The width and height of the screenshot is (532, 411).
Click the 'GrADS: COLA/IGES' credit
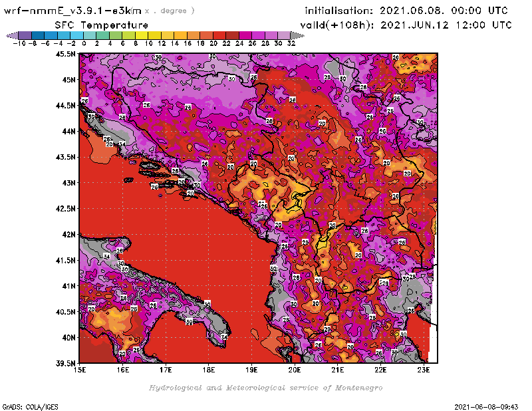pyautogui.click(x=30, y=407)
